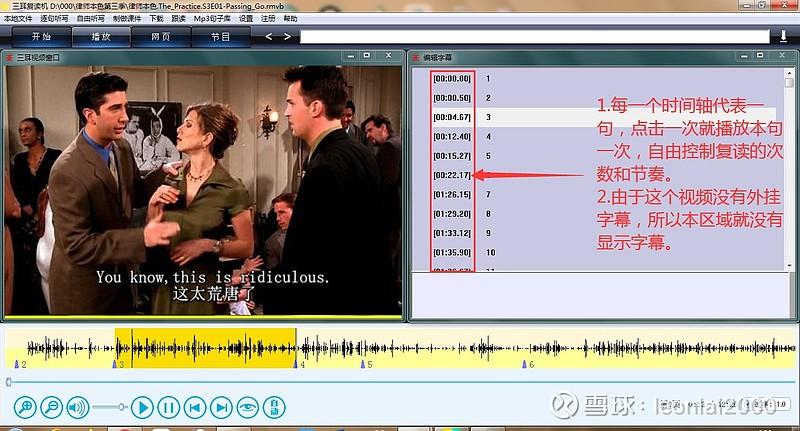Start playback with the play button

142,407
